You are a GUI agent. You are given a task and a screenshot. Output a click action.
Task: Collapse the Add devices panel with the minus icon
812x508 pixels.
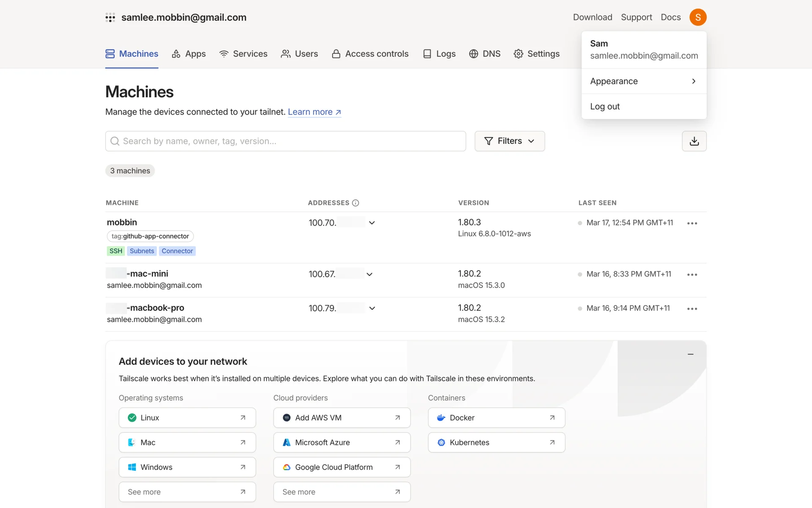tap(691, 354)
